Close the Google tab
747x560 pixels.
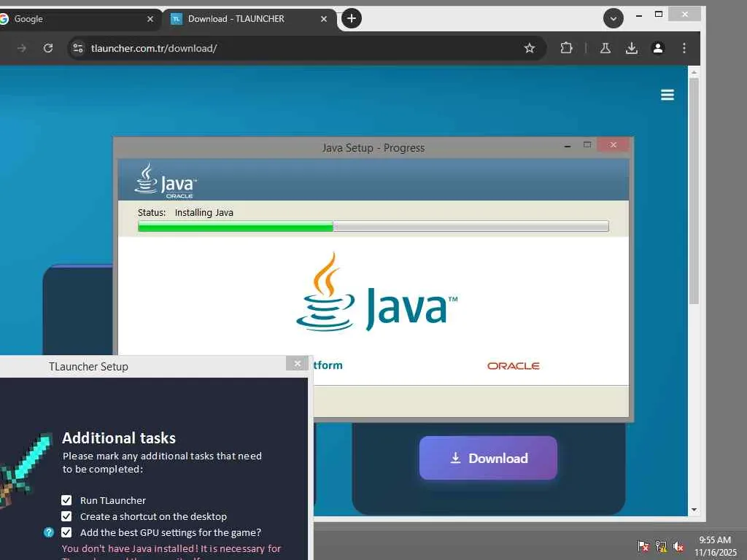pyautogui.click(x=150, y=19)
